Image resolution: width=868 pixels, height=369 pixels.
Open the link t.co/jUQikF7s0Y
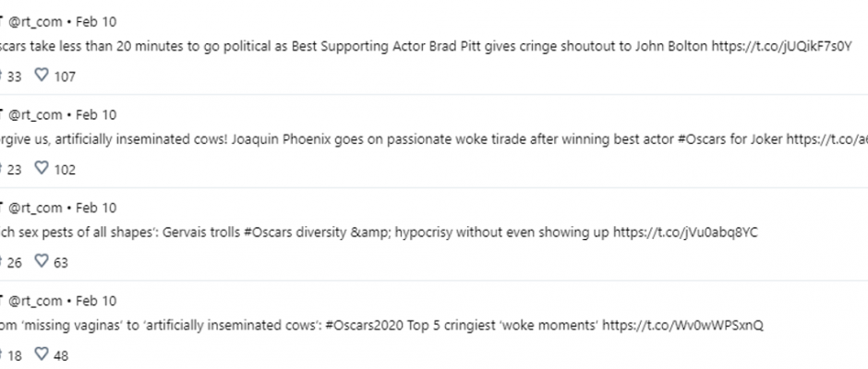coord(781,46)
